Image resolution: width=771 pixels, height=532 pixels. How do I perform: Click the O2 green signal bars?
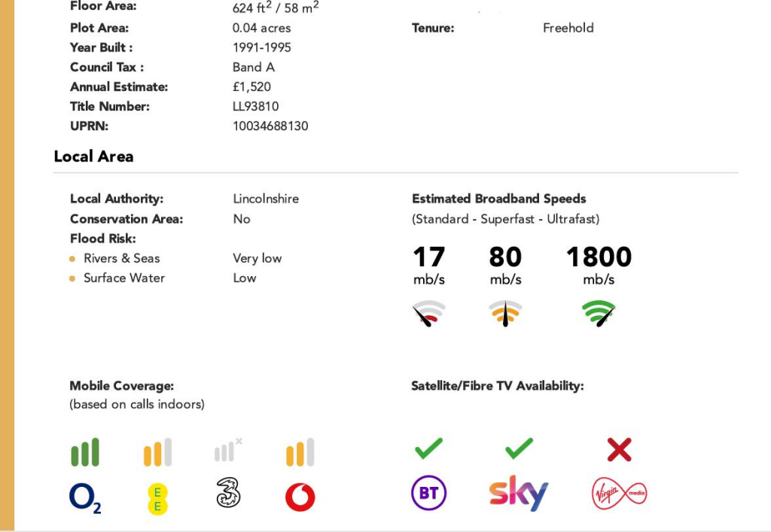point(85,453)
